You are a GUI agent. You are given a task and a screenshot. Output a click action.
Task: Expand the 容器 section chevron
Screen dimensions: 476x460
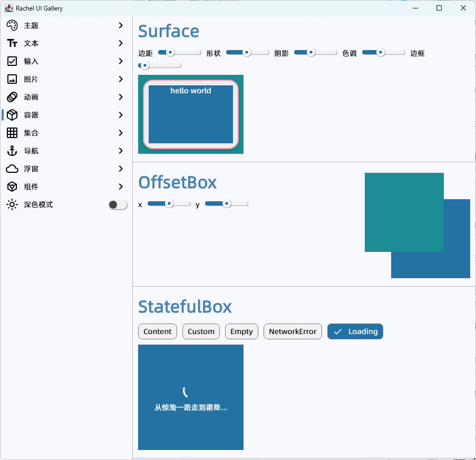tap(121, 115)
